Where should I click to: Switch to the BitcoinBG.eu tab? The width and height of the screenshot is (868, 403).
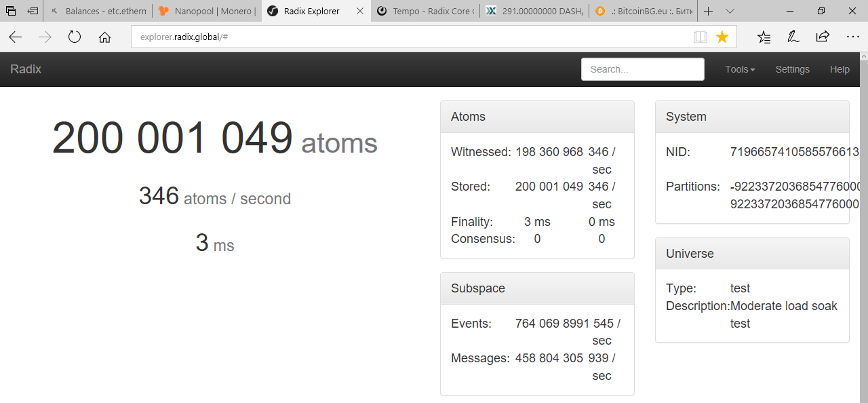tap(644, 11)
